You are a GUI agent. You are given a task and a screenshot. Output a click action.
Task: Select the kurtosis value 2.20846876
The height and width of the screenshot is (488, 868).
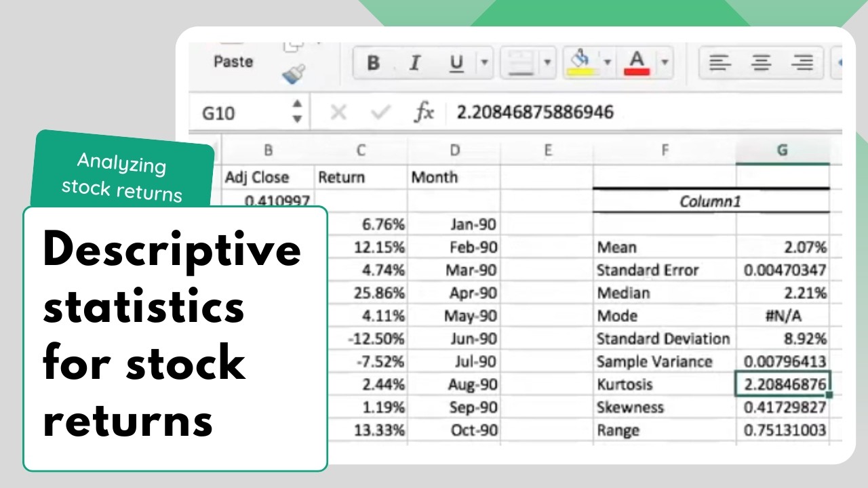point(783,384)
